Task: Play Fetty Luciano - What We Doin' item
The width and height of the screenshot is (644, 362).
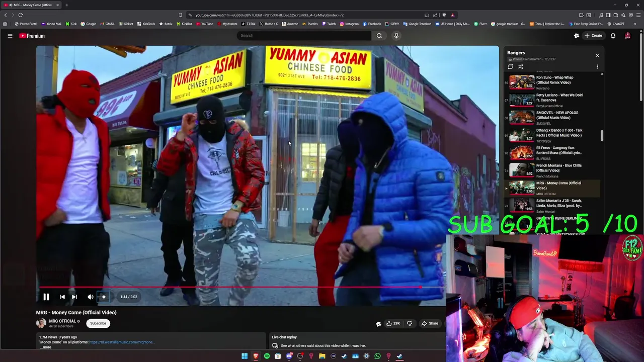Action: (552, 100)
